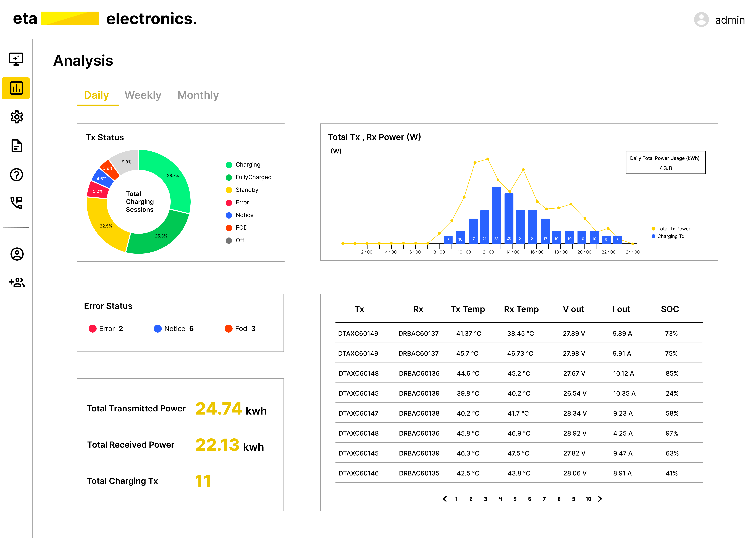Go to the previous table page arrow

pyautogui.click(x=445, y=499)
